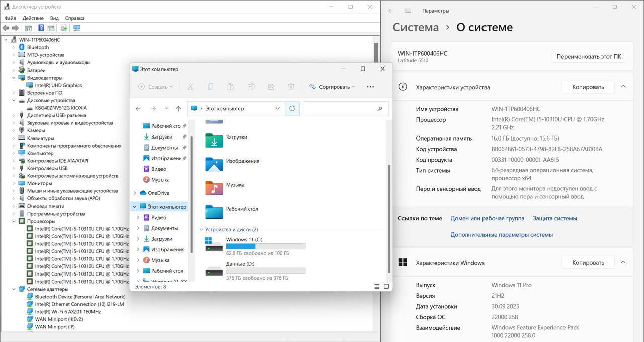Refresh the Этот компьютер folder view

click(292, 108)
